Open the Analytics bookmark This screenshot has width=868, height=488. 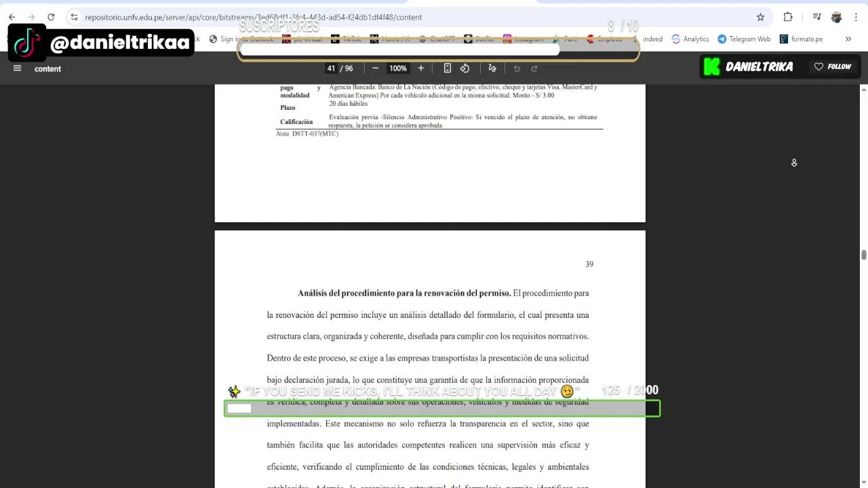click(x=690, y=39)
